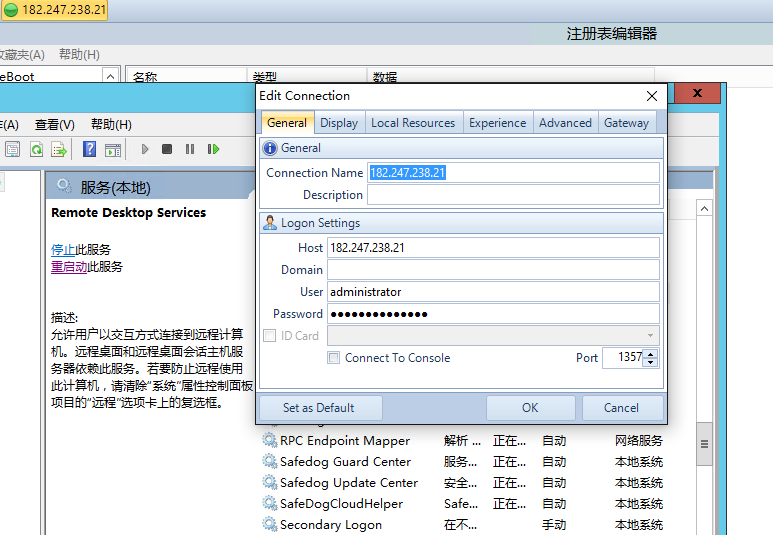The height and width of the screenshot is (535, 773).
Task: Click the Export List toolbar icon
Action: pyautogui.click(x=59, y=149)
